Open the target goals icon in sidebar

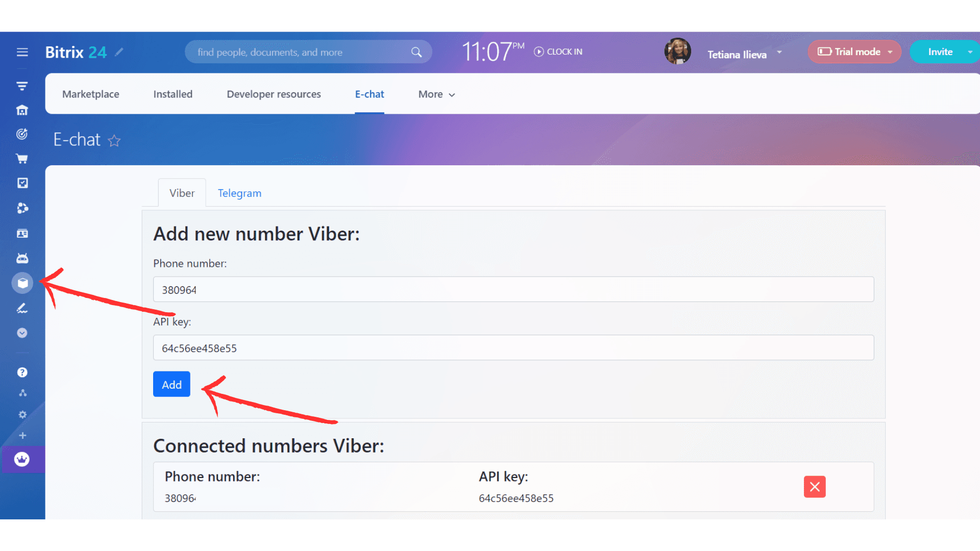[22, 134]
